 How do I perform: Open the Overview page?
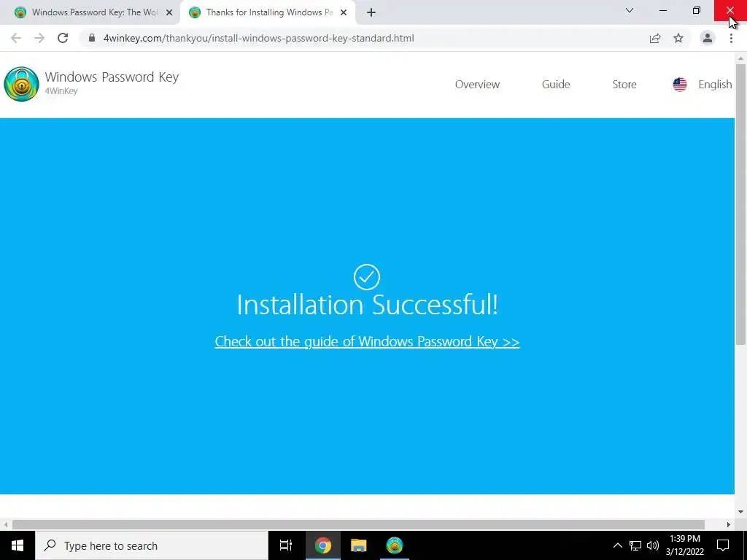click(x=477, y=85)
